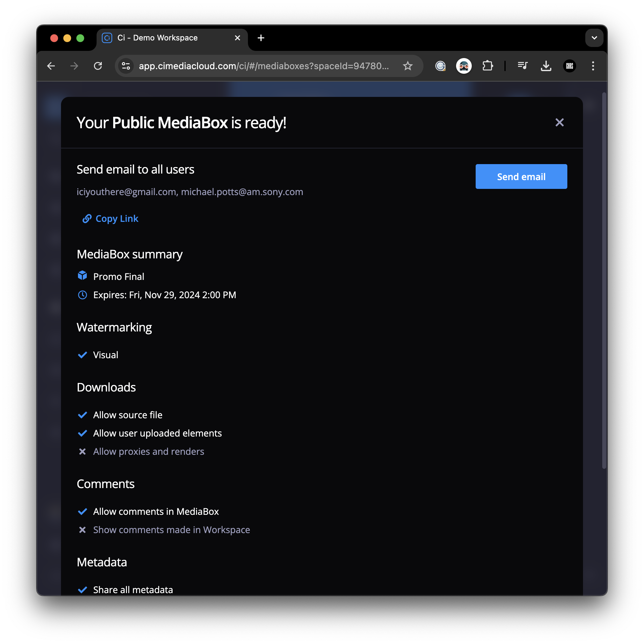Click the vertical page scrollbar
The image size is (644, 644).
click(604, 281)
